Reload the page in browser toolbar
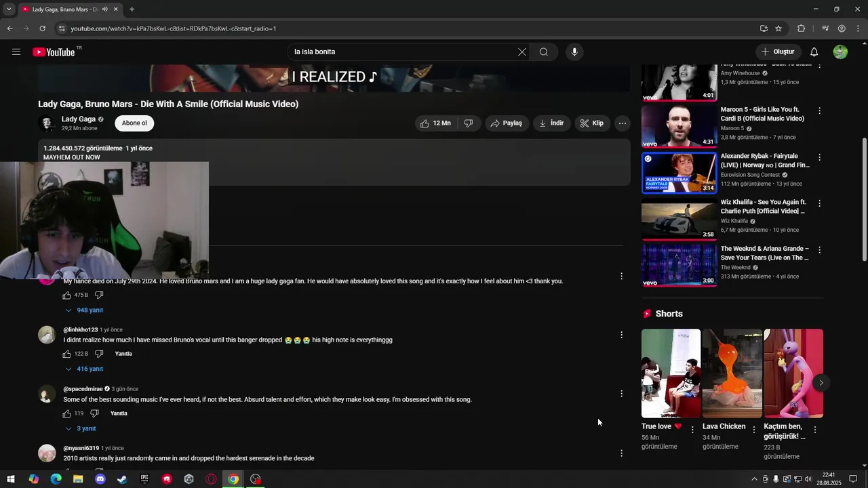Viewport: 868px width, 488px height. coord(42,28)
